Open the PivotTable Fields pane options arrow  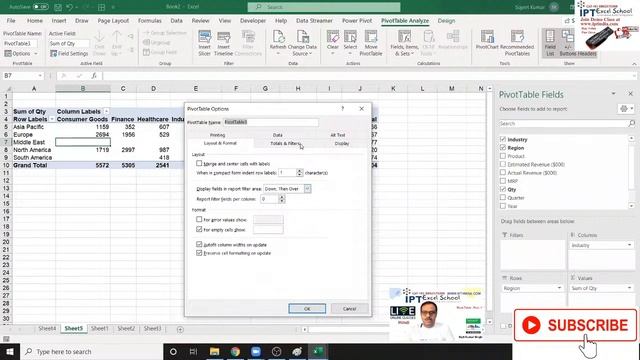click(x=613, y=94)
